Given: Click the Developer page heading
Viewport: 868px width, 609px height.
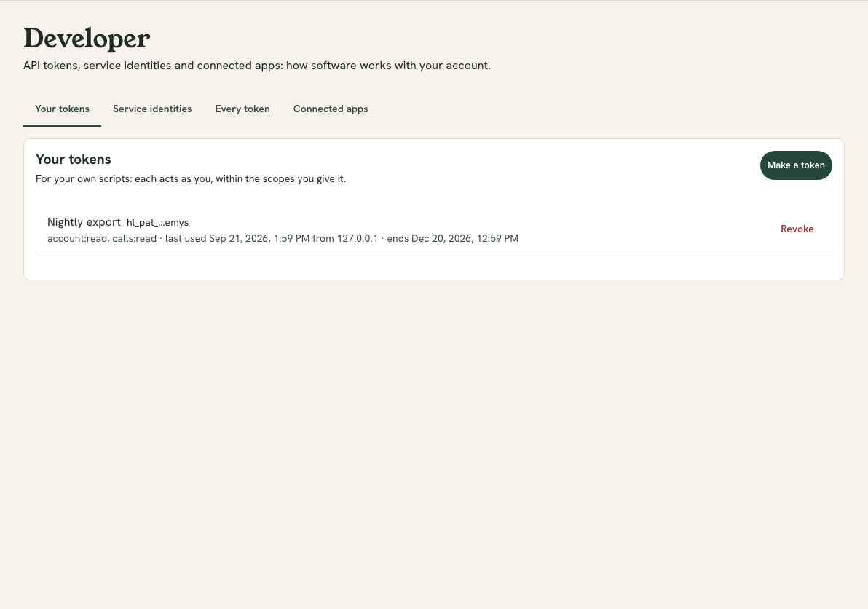Looking at the screenshot, I should [87, 38].
